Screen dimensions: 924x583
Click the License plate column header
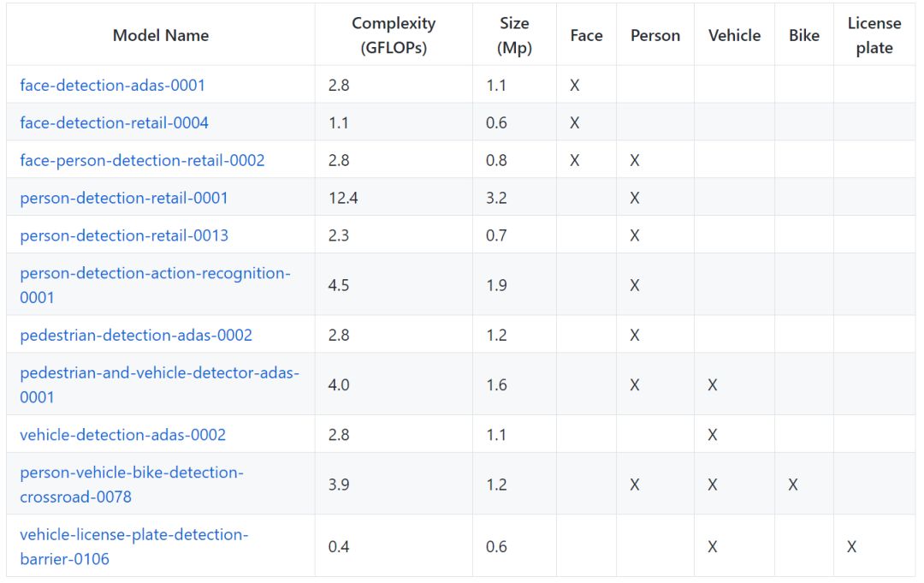[x=874, y=35]
